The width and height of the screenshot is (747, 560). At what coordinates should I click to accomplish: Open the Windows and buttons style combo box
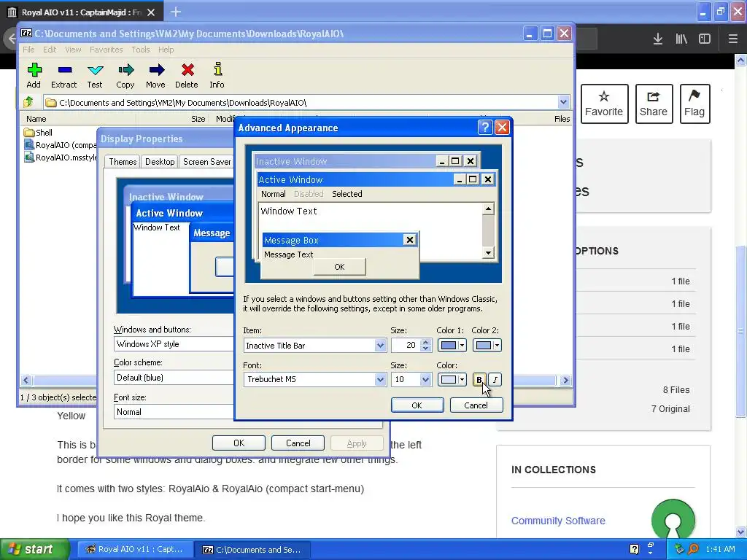click(x=174, y=344)
